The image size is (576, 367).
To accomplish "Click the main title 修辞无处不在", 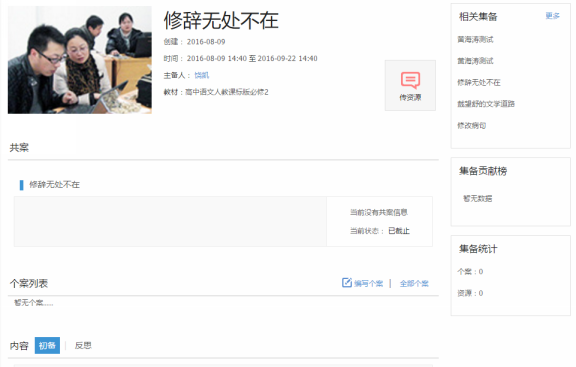I will coord(221,20).
